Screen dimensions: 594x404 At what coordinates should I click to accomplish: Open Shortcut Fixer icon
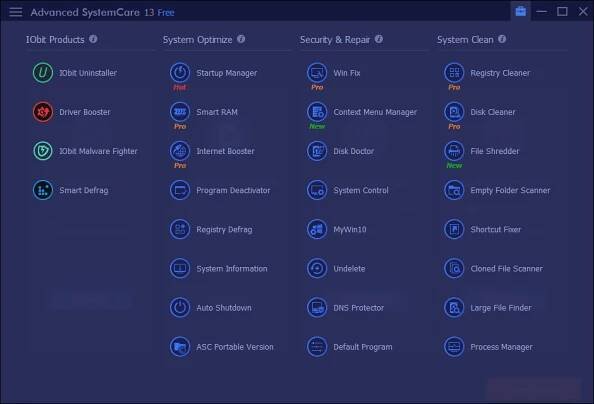[x=454, y=229]
